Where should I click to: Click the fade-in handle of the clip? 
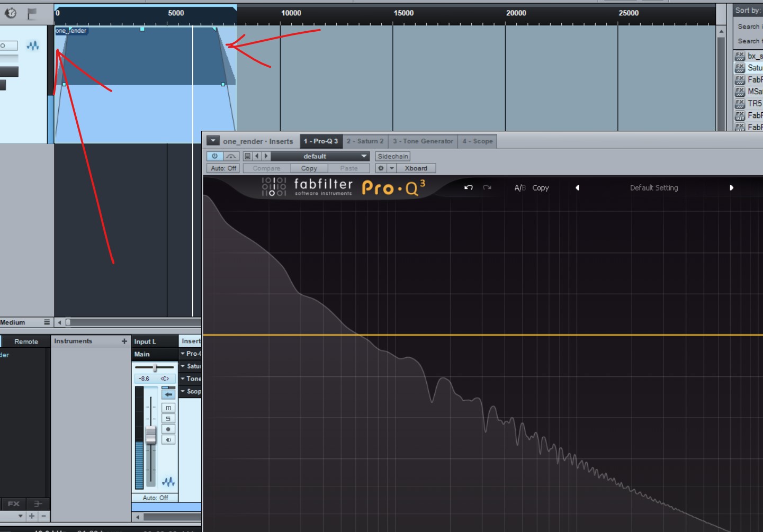[70, 29]
